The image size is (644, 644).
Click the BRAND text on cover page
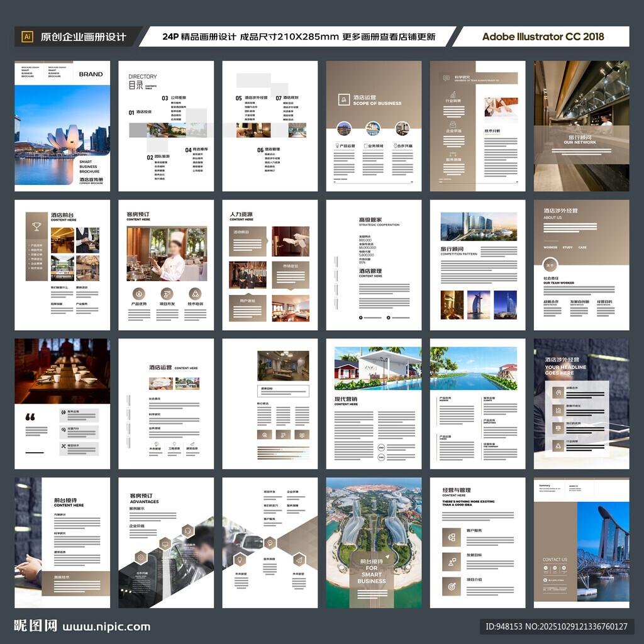tap(91, 74)
